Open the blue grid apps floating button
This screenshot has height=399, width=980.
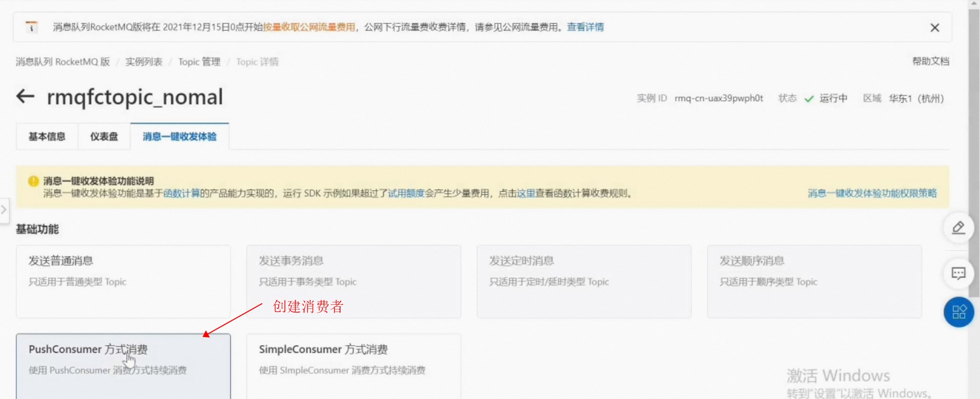958,312
